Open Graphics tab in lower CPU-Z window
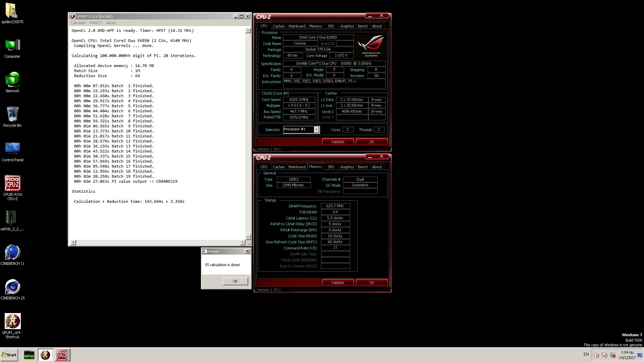The width and height of the screenshot is (644, 362). coord(347,167)
